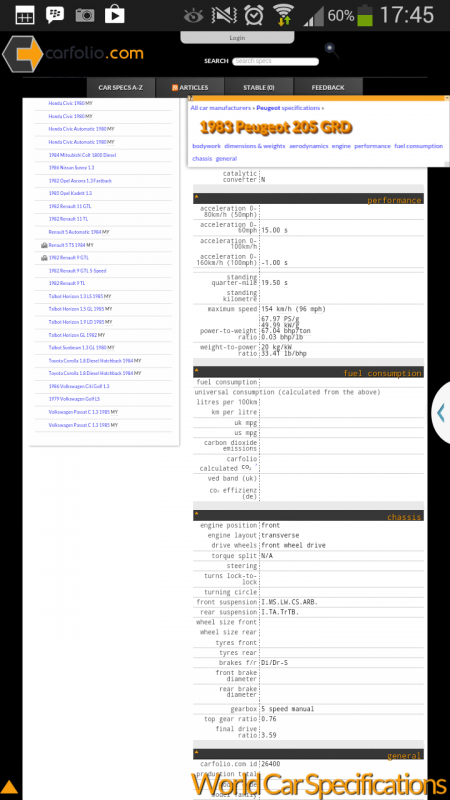Open 1985 Opel Kadett 1.3 link
The width and height of the screenshot is (450, 800).
point(70,193)
